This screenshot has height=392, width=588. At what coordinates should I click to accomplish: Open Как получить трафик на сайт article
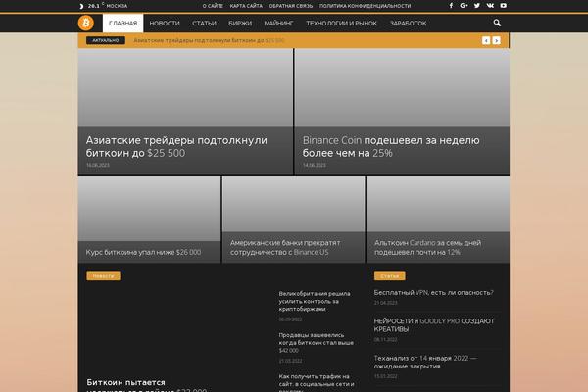[x=315, y=382]
